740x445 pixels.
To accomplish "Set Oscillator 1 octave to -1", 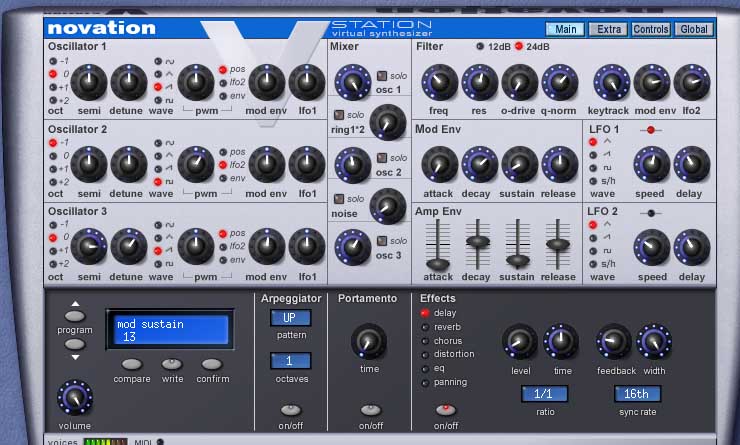I will 53,61.
